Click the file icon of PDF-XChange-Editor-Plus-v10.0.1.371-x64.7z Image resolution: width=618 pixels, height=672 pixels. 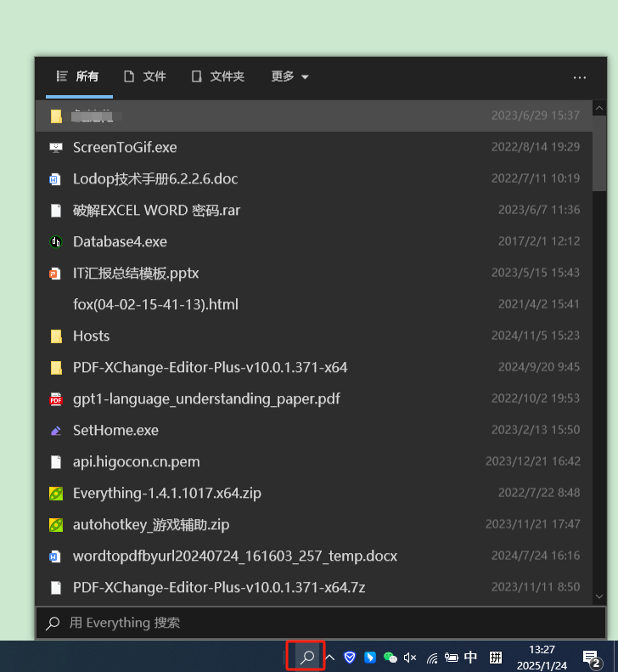[56, 588]
